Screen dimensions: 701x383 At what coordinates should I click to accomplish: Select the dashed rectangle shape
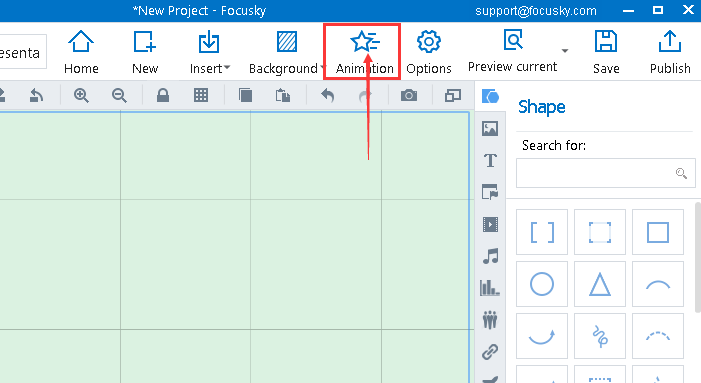pos(600,232)
